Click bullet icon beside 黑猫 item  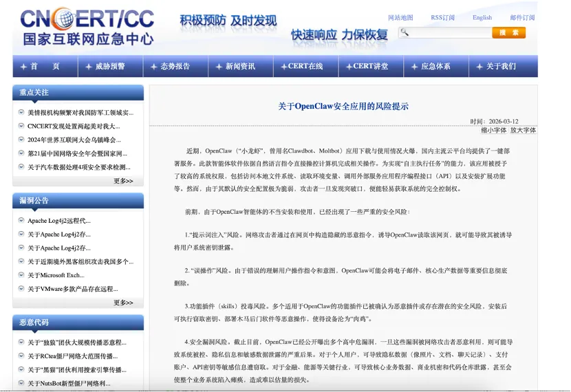[x=21, y=369]
